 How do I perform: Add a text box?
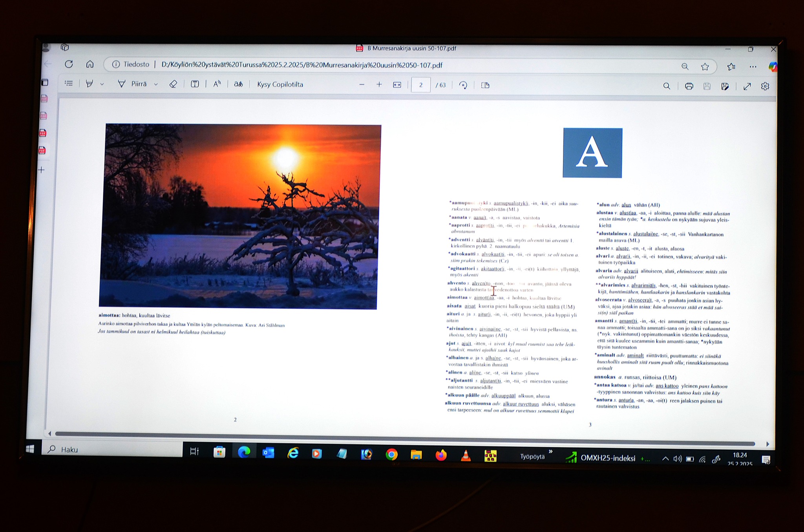[x=195, y=84]
